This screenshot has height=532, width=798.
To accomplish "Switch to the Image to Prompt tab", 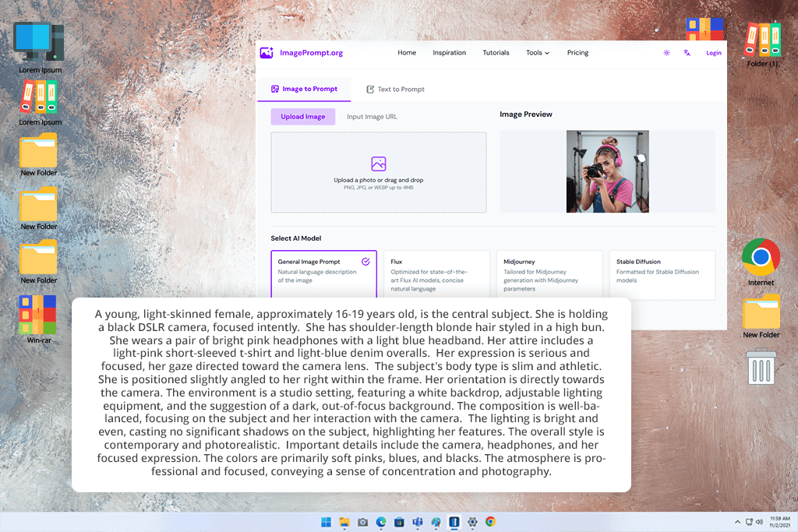I will 304,89.
